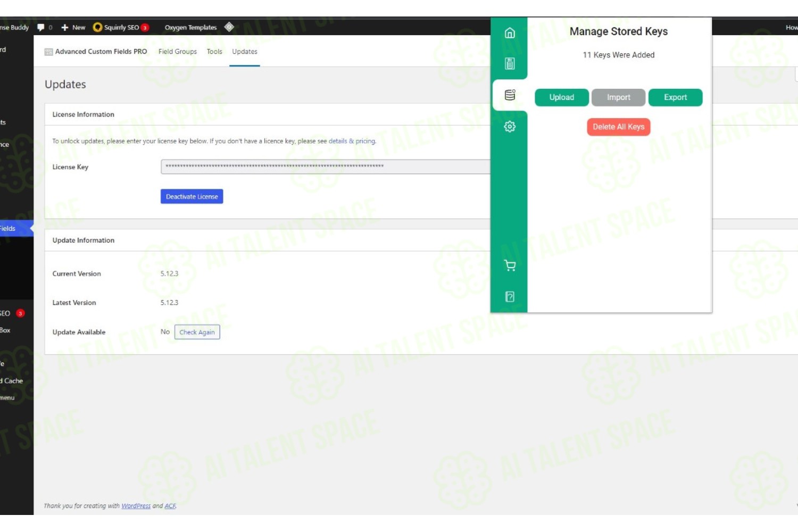The height and width of the screenshot is (532, 798).
Task: Click the '11 Keys Were Added' message
Action: point(619,55)
